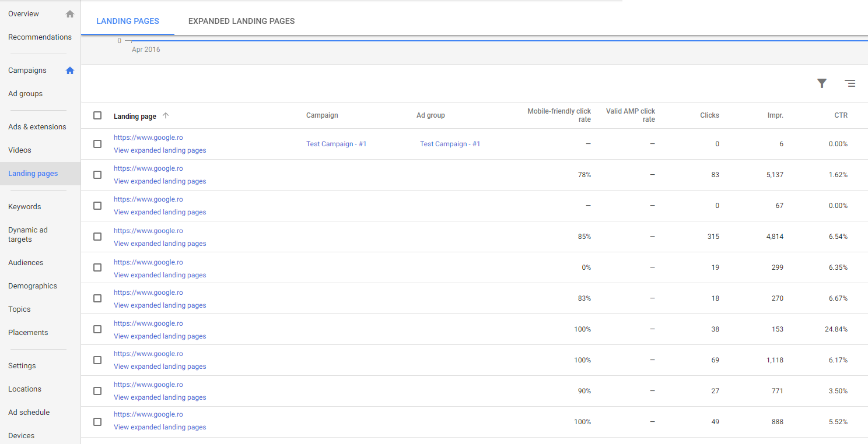The height and width of the screenshot is (444, 868).
Task: Open Placements in the sidebar
Action: pyautogui.click(x=28, y=333)
